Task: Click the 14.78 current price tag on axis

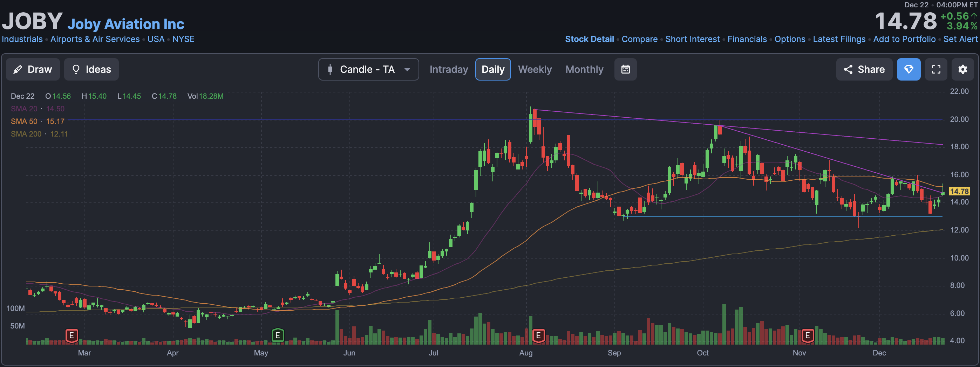Action: 959,191
